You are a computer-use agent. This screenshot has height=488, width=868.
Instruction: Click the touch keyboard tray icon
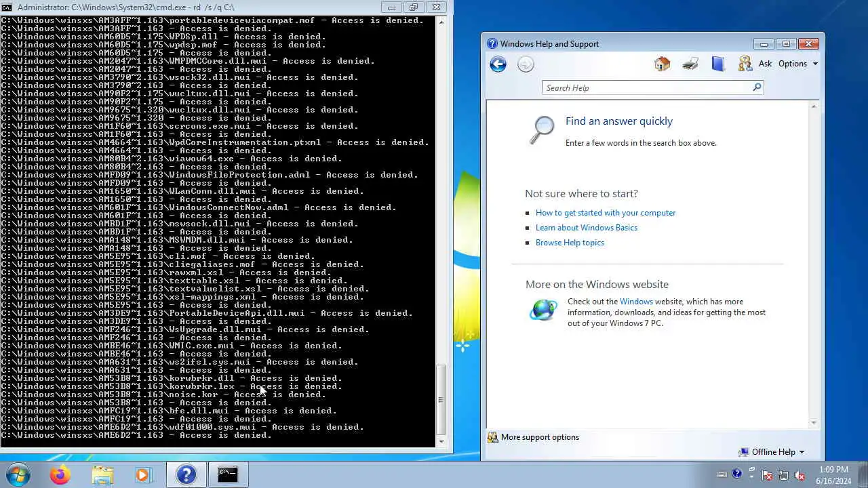click(722, 475)
